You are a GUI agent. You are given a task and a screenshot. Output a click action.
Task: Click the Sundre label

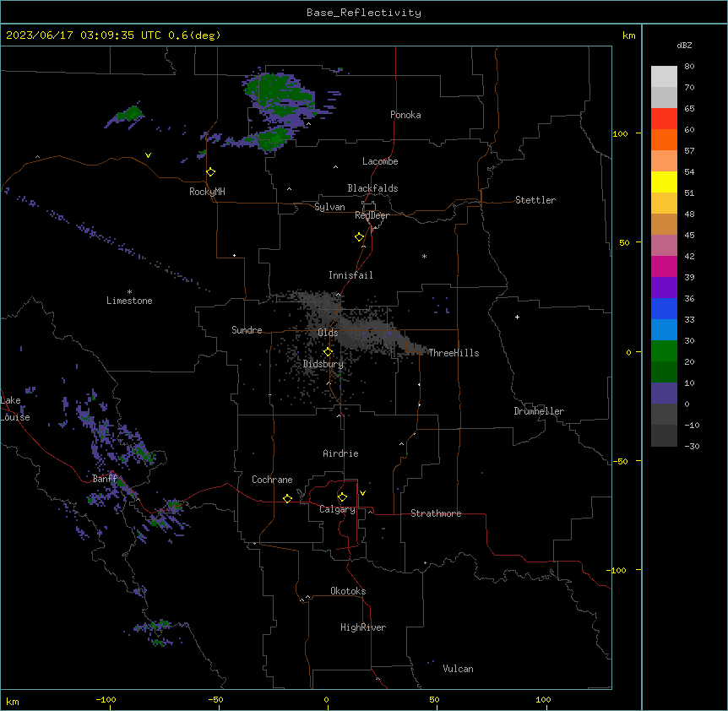(x=247, y=330)
